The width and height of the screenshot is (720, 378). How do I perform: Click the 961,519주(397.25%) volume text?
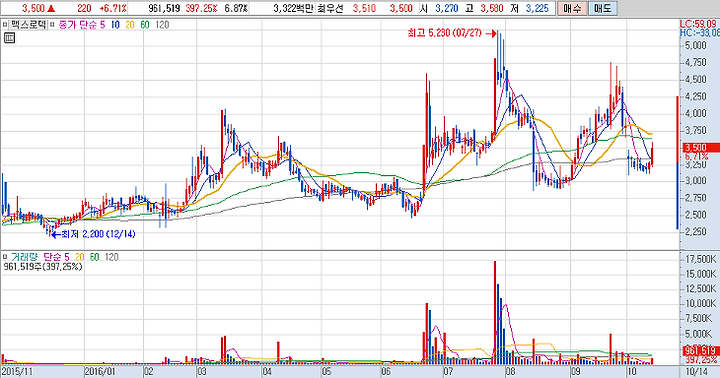[43, 266]
